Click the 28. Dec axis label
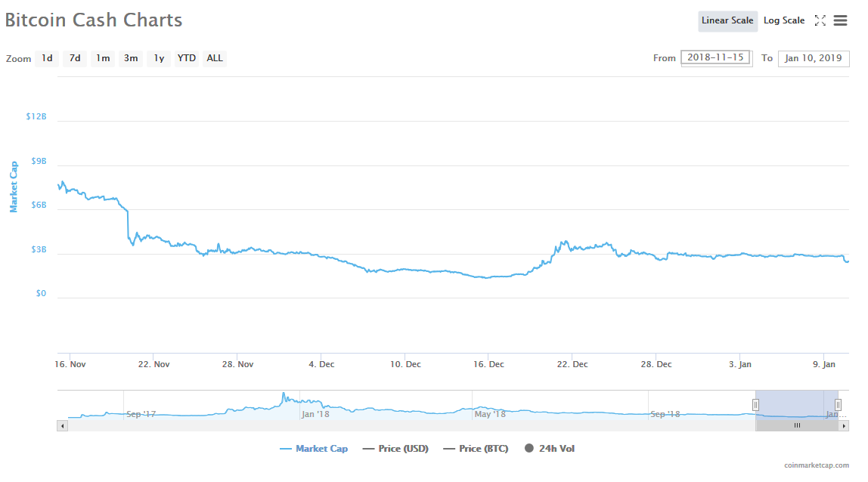The height and width of the screenshot is (482, 868). pyautogui.click(x=656, y=364)
